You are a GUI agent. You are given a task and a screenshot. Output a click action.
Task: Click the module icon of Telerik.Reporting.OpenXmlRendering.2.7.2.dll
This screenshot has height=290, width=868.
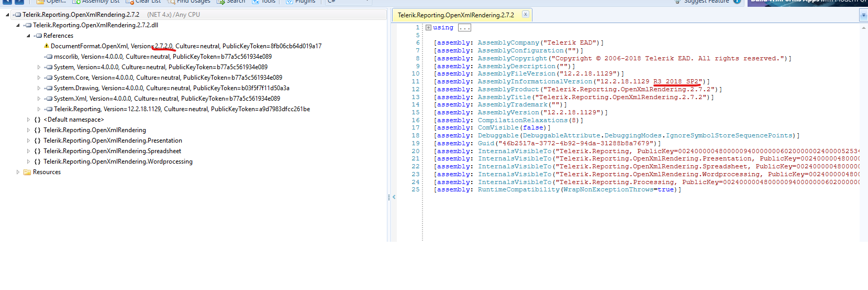click(x=28, y=25)
